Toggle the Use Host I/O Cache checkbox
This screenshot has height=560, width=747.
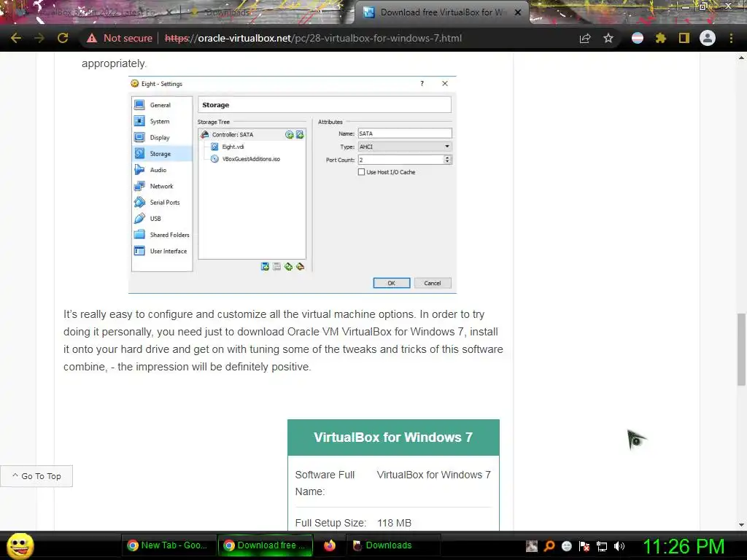361,172
